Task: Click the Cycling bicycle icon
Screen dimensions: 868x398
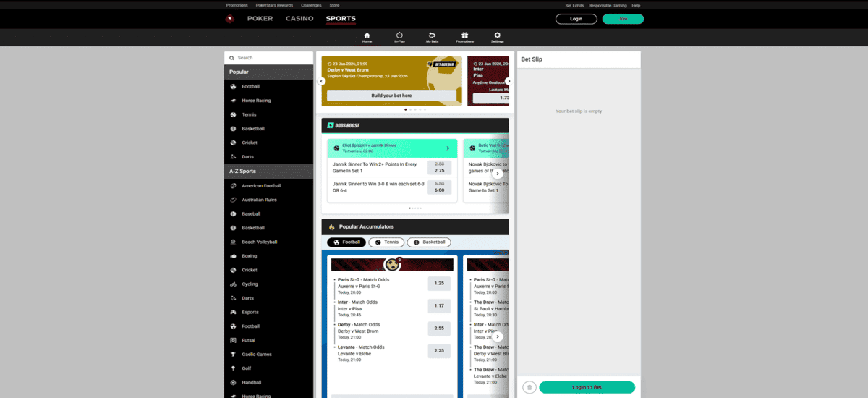Action: coord(233,284)
